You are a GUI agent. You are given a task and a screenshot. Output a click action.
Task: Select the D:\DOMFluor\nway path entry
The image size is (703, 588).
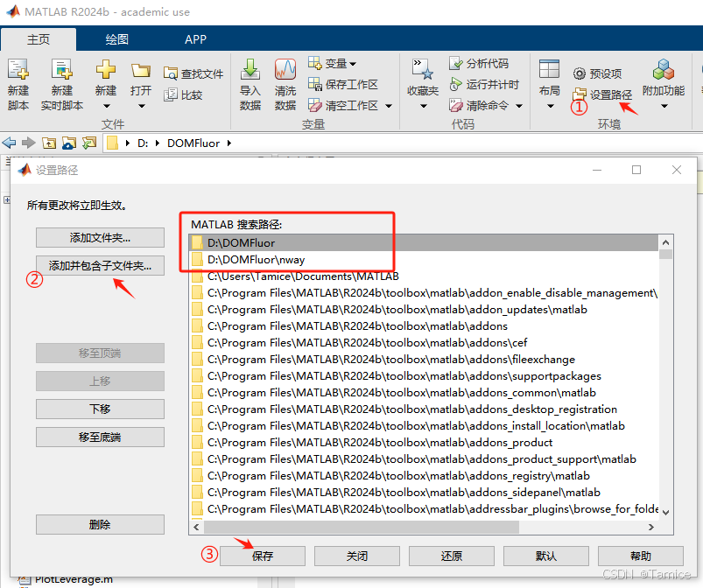pos(424,260)
